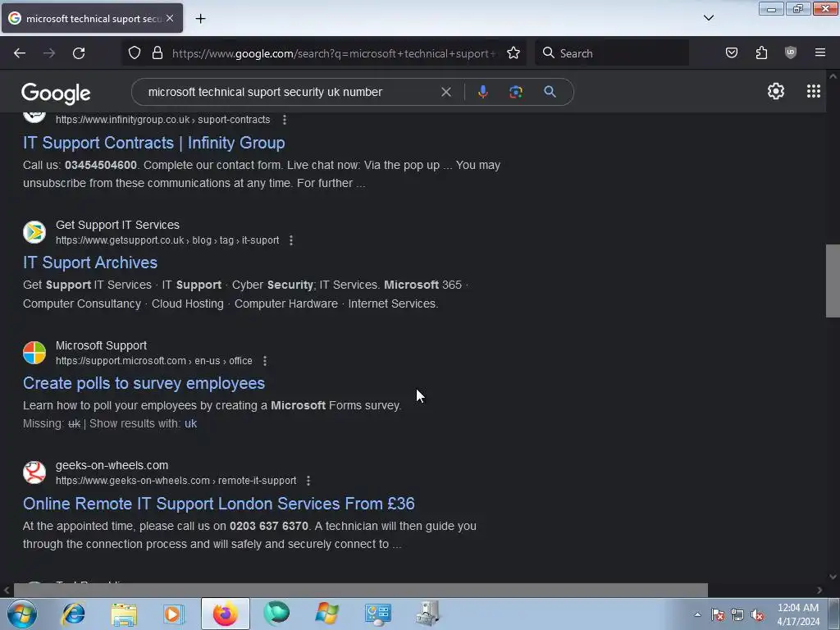Show hidden system tray icons
The height and width of the screenshot is (630, 840).
(x=697, y=614)
